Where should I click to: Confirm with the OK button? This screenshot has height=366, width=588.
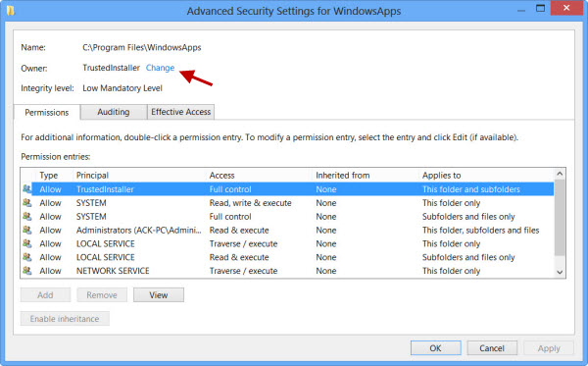click(435, 348)
